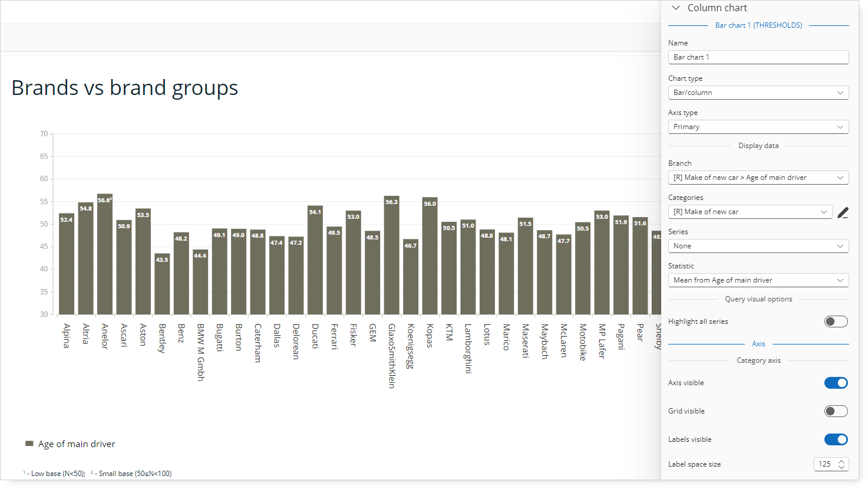Click the Label space size stepper arrows
Screen dimensions: 868x489
coord(841,464)
